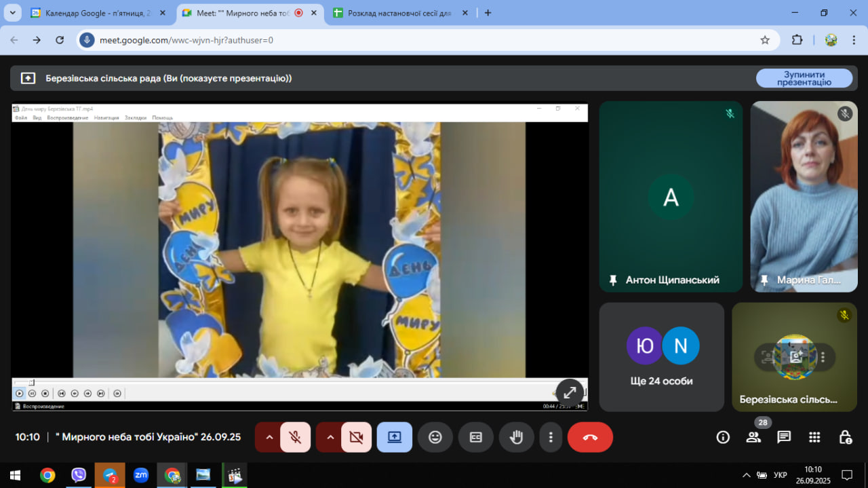The image size is (868, 488).
Task: Open the activities grid icon
Action: pyautogui.click(x=814, y=437)
